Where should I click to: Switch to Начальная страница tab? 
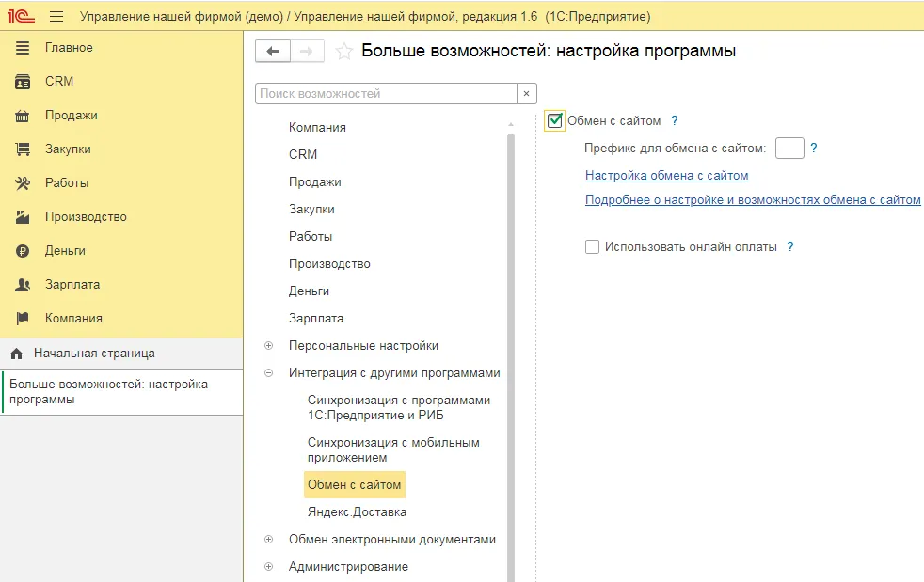(x=121, y=354)
